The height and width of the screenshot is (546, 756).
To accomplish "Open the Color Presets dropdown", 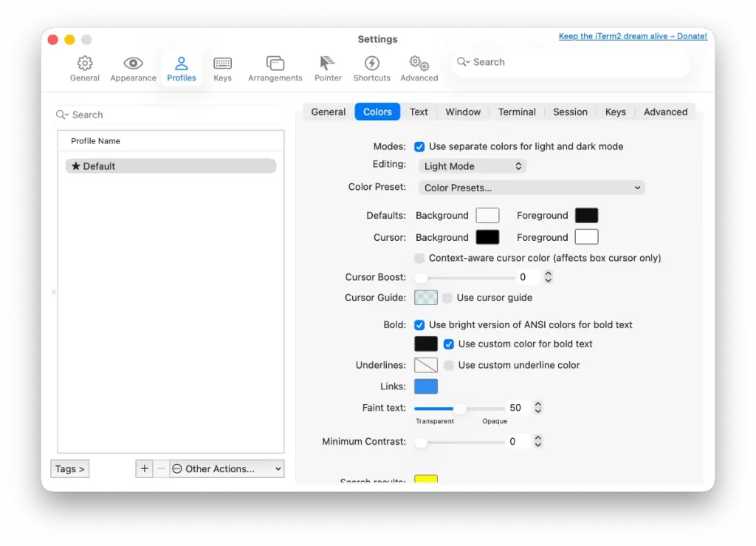I will coord(532,188).
